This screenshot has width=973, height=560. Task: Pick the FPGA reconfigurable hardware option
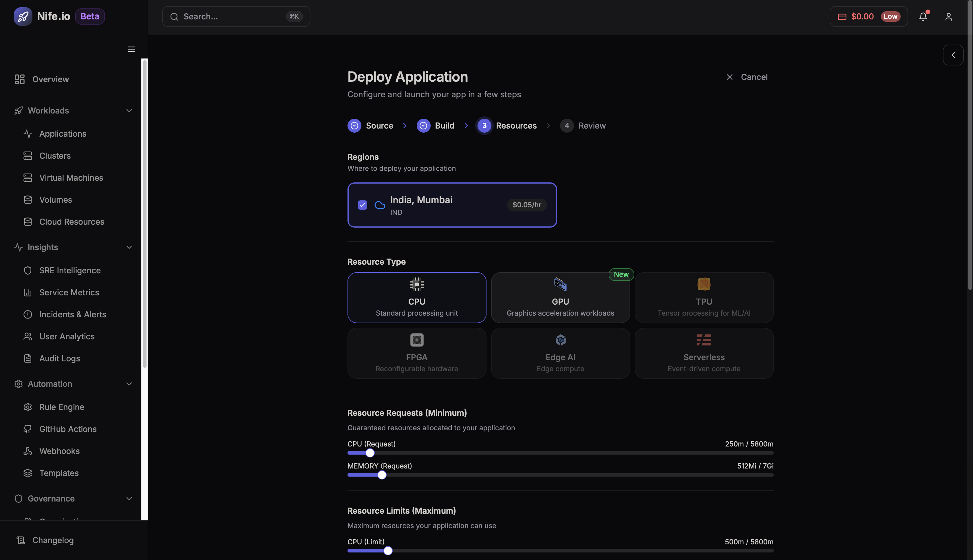416,353
